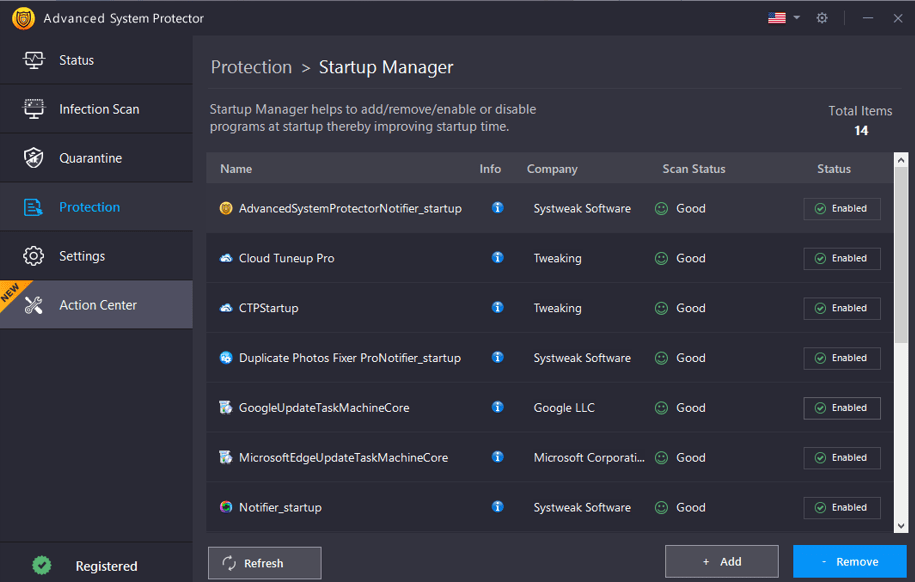The image size is (915, 582).
Task: Show info for AdvancedSystemProtectorNotifier_startup
Action: pyautogui.click(x=497, y=208)
